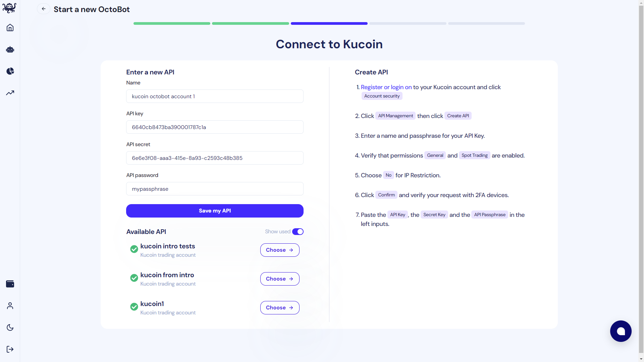The width and height of the screenshot is (644, 362).
Task: Open the portfolio pie chart icon
Action: point(10,71)
